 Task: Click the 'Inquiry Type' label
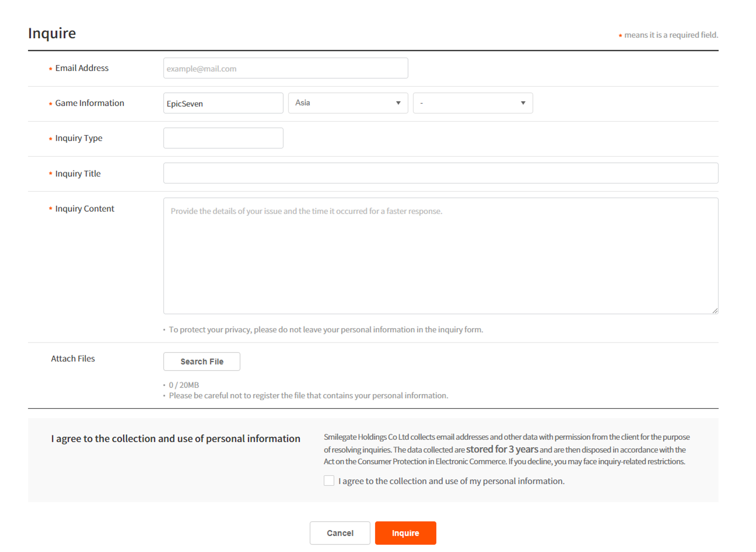(79, 138)
